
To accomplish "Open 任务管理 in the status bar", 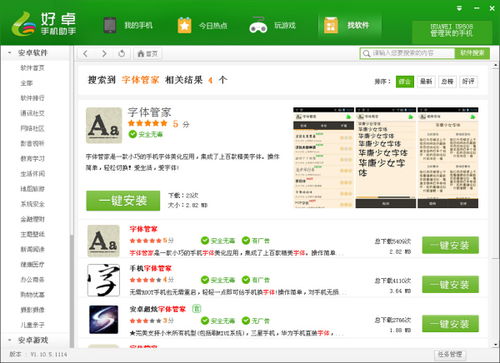I will 450,354.
